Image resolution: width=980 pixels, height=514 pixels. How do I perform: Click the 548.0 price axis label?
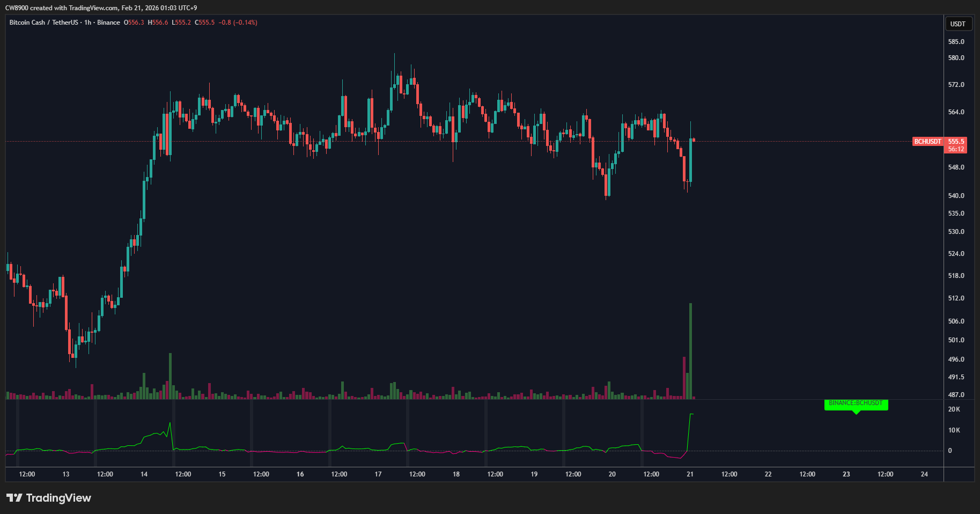(x=956, y=167)
